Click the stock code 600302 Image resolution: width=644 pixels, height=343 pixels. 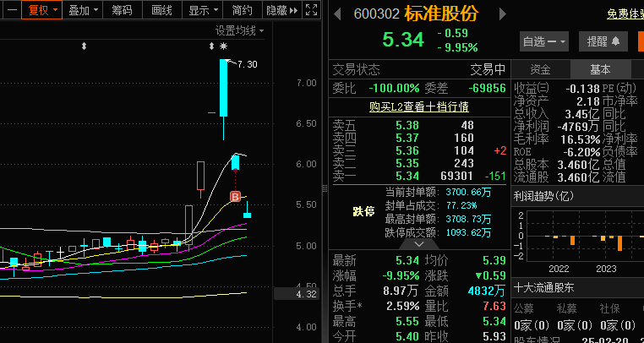click(376, 14)
